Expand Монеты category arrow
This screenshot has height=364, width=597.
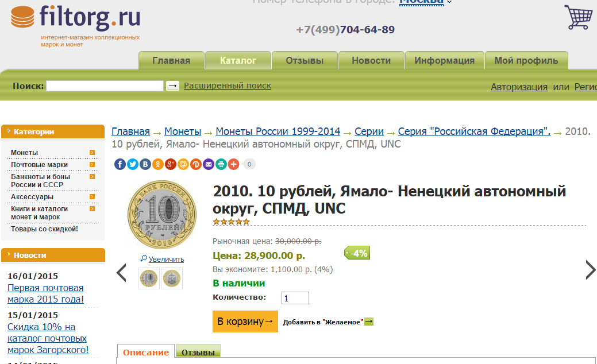(x=92, y=153)
